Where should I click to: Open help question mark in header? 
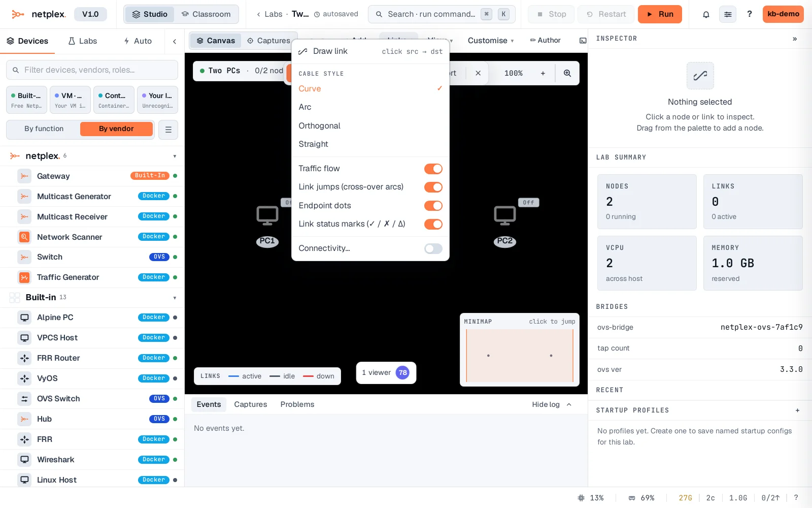pos(749,14)
